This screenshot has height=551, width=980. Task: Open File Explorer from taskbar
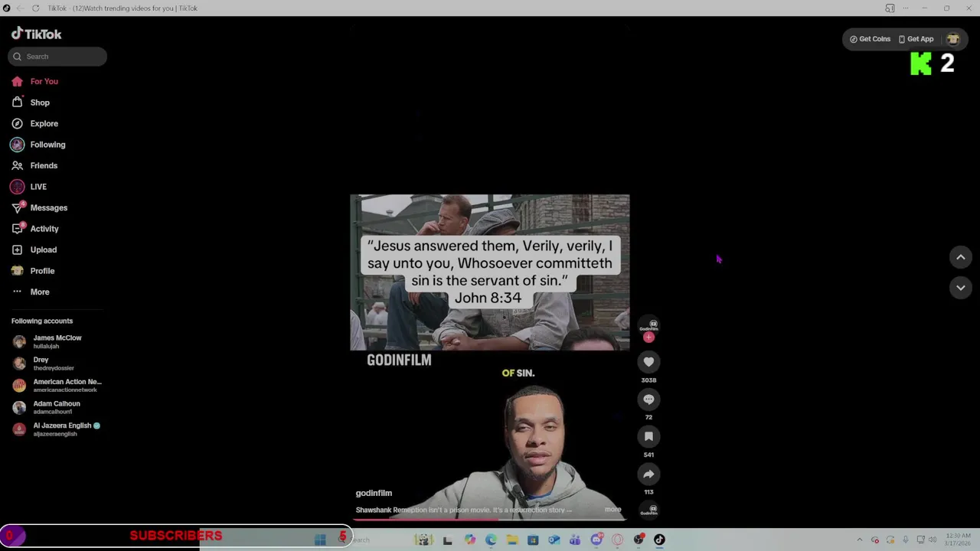(512, 540)
